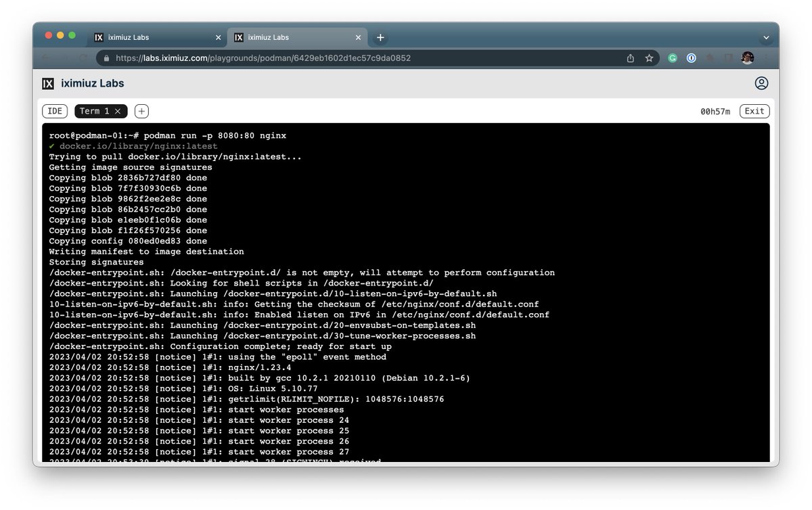Open the tab list chevron on the tab strip
The width and height of the screenshot is (812, 510).
tap(765, 37)
